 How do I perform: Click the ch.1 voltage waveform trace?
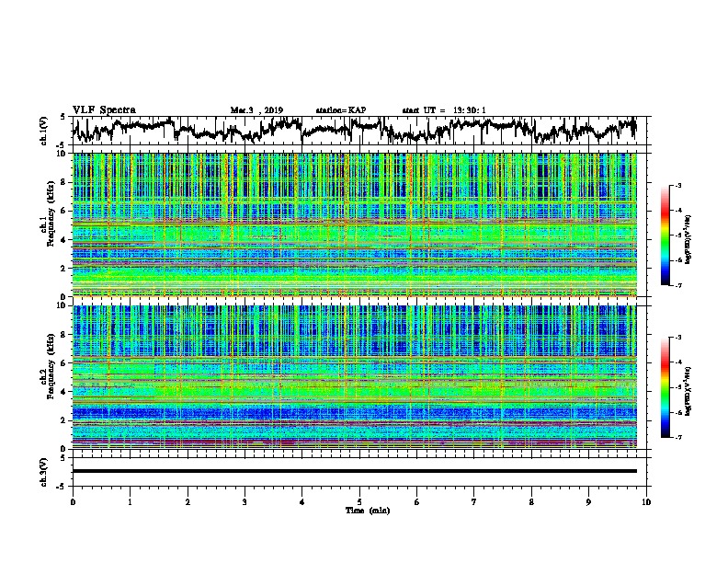point(354,130)
